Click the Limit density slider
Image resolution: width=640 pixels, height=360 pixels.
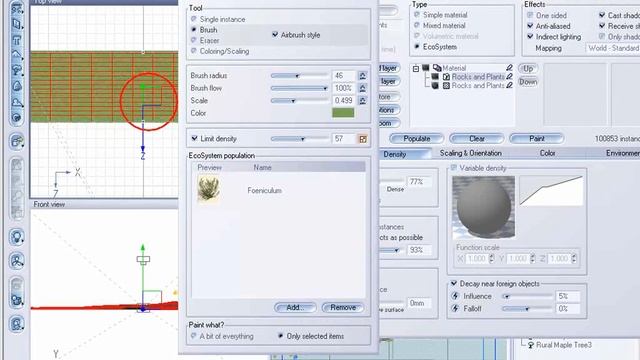(299, 139)
